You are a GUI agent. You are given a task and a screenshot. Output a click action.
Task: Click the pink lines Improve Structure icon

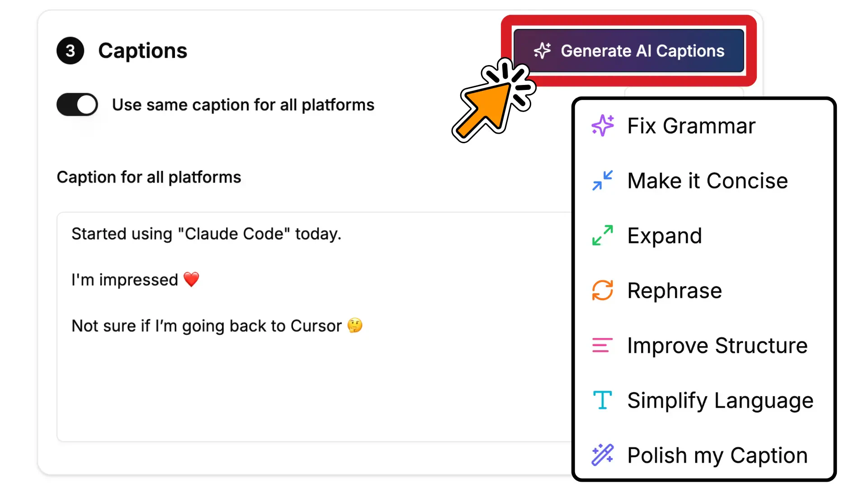[603, 345]
